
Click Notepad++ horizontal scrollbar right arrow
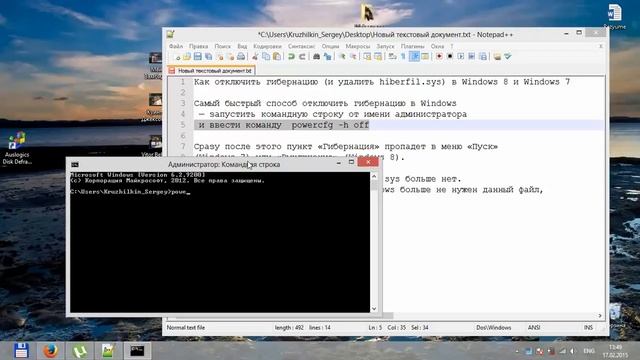[600, 316]
